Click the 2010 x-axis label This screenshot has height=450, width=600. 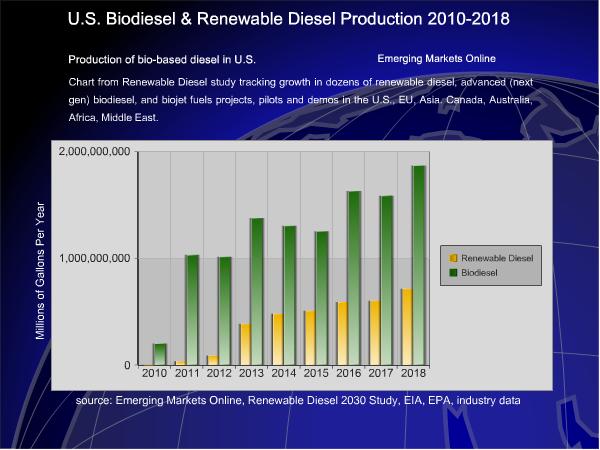click(154, 373)
